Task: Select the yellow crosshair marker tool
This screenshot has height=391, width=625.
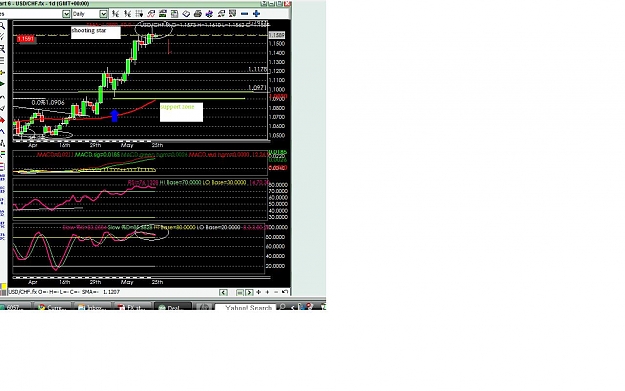Action: coord(2,73)
